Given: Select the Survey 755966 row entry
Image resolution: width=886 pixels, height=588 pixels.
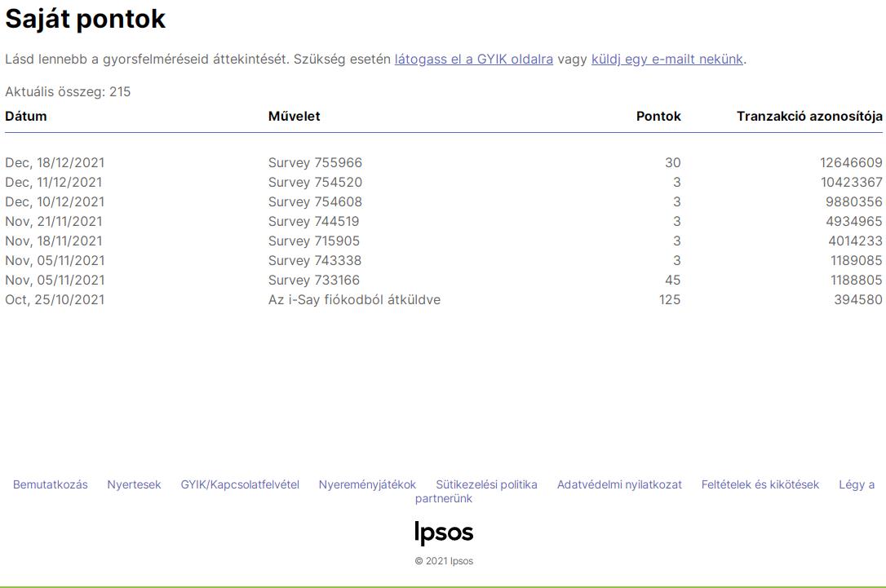Looking at the screenshot, I should pos(315,162).
